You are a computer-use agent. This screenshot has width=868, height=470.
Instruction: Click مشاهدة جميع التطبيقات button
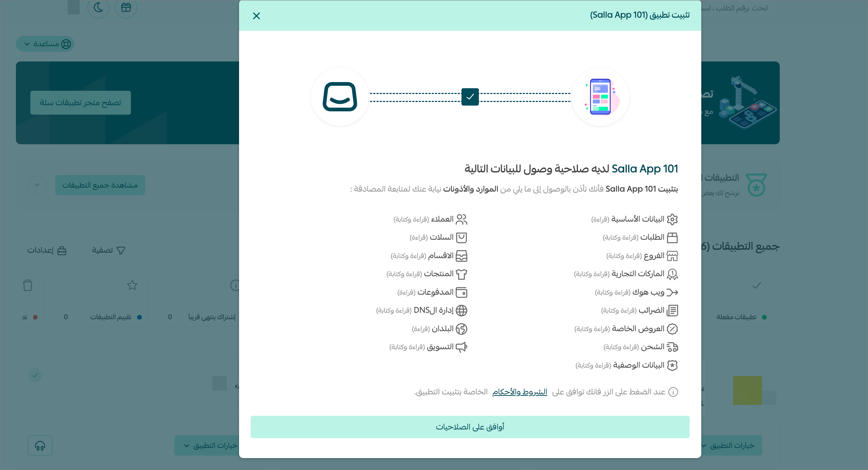100,185
